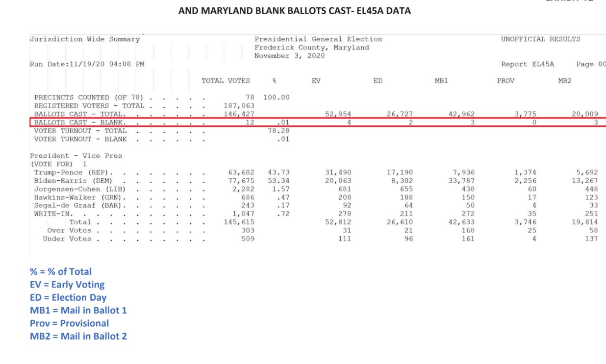Viewport: 606px width, 364px height.
Task: Click Hawkins-Walker total votes 686
Action: click(x=248, y=197)
